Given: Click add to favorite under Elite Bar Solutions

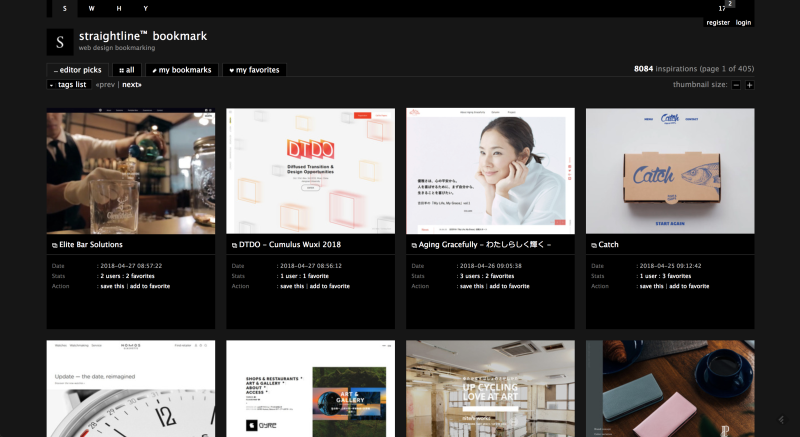Looking at the screenshot, I should click(x=150, y=286).
